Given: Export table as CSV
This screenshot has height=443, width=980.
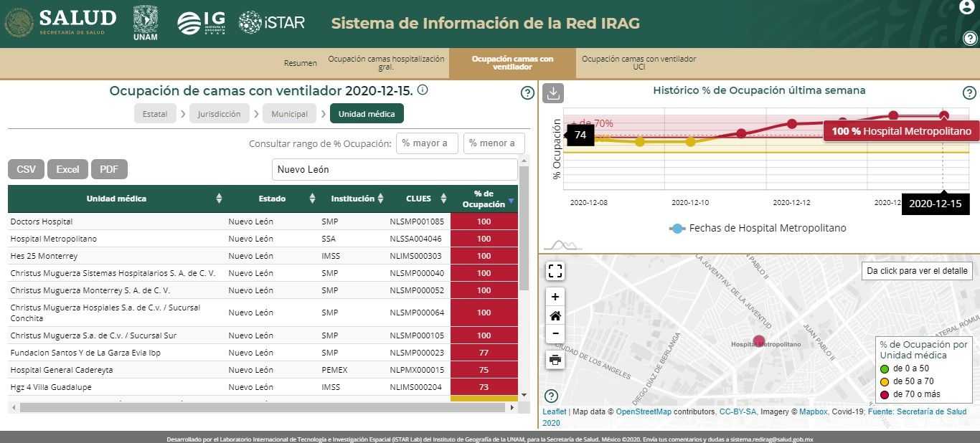Looking at the screenshot, I should [26, 169].
